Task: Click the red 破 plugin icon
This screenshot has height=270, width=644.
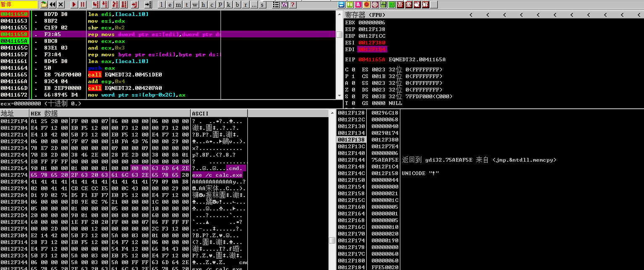Action: click(417, 5)
